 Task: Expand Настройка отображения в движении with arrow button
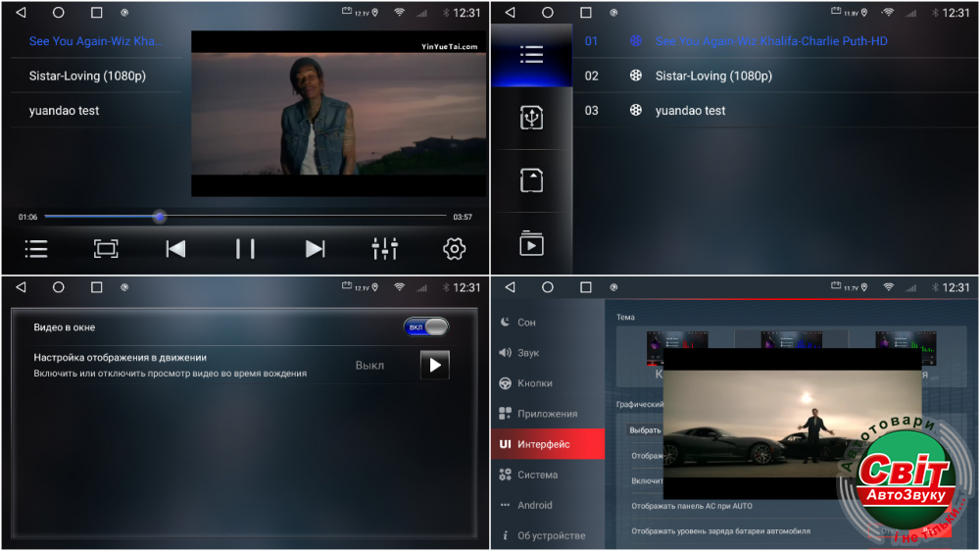point(435,365)
